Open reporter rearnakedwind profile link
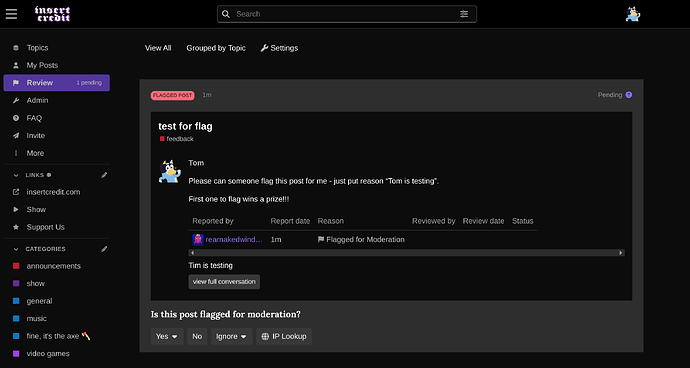The width and height of the screenshot is (690, 368). coord(234,240)
